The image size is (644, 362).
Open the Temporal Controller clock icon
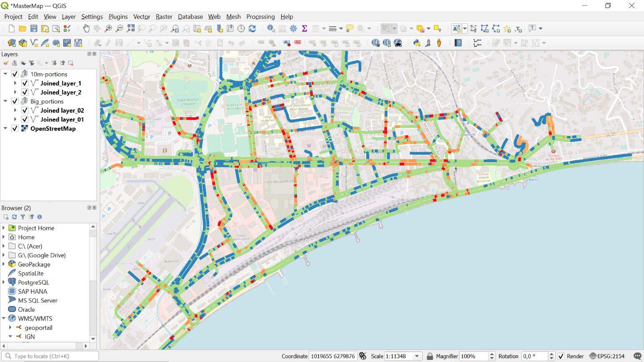(x=241, y=28)
